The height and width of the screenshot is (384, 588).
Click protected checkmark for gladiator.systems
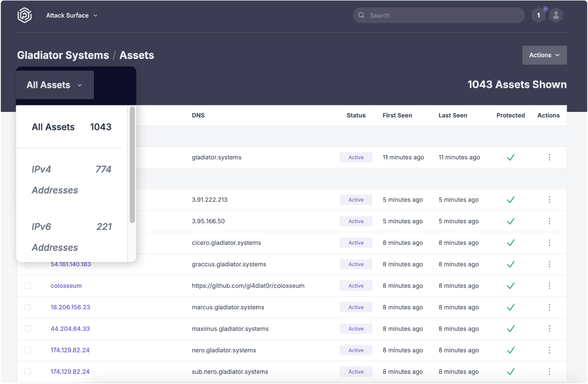pyautogui.click(x=511, y=157)
